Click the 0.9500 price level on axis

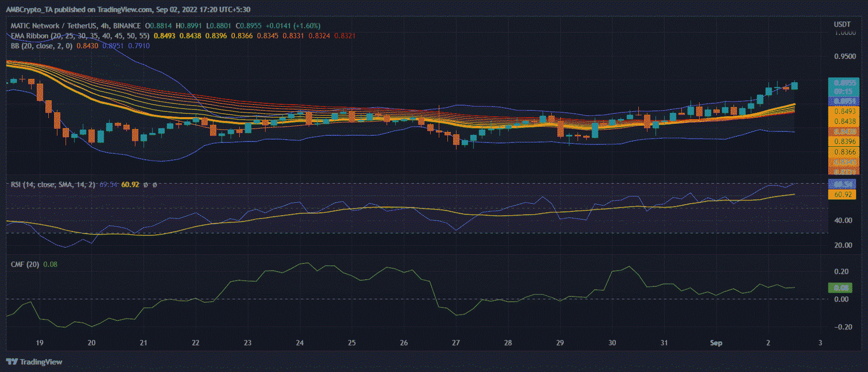[x=845, y=56]
